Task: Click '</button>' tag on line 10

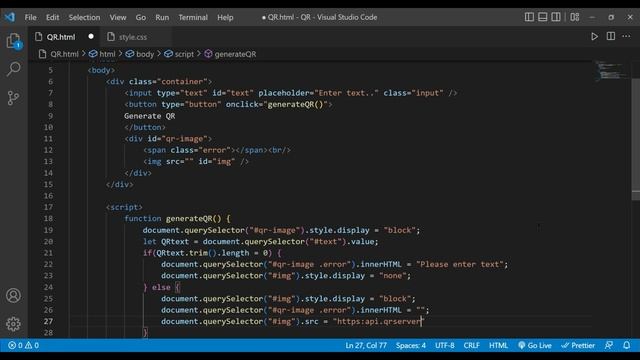Action: [145, 127]
